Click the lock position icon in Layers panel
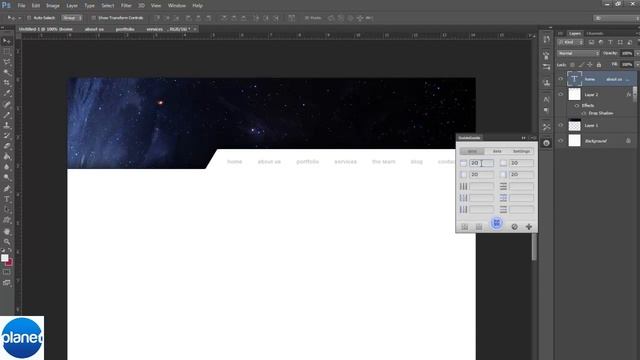Image resolution: width=640 pixels, height=360 pixels. (590, 65)
